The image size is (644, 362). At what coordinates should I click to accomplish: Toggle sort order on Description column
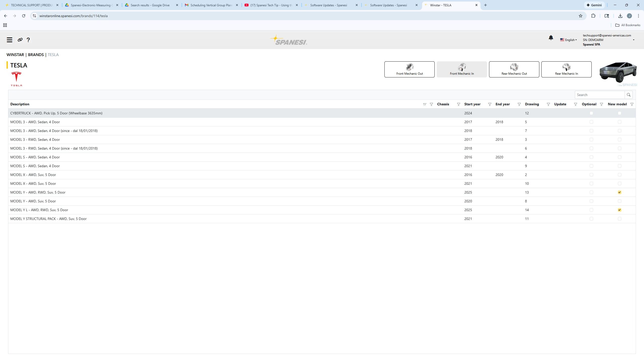click(x=425, y=104)
